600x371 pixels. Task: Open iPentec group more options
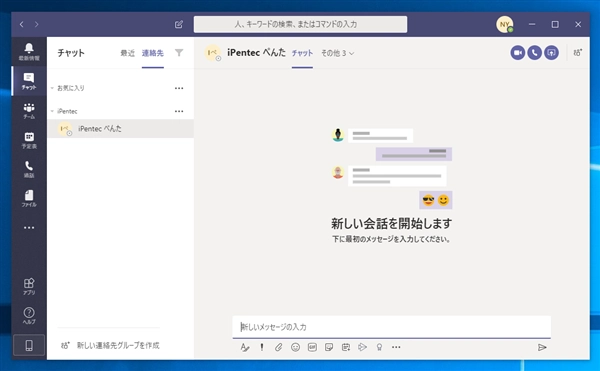tap(179, 111)
